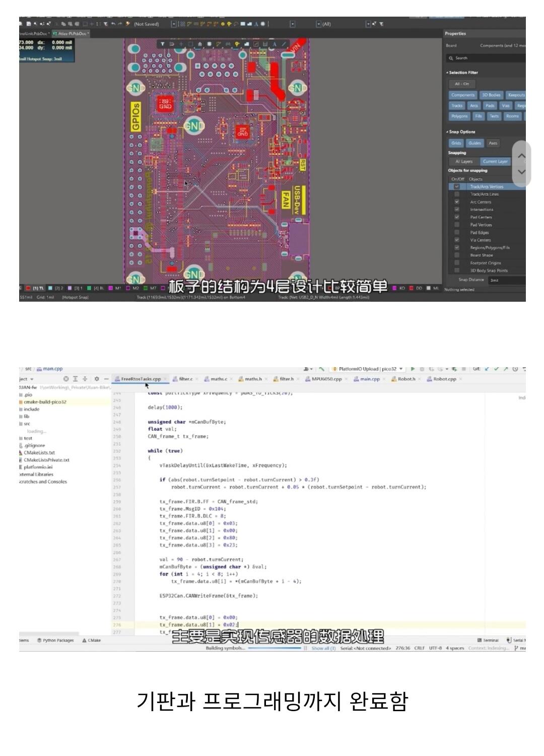Toggle the Pad Vertices snapping checkbox
The image size is (544, 756).
(457, 225)
